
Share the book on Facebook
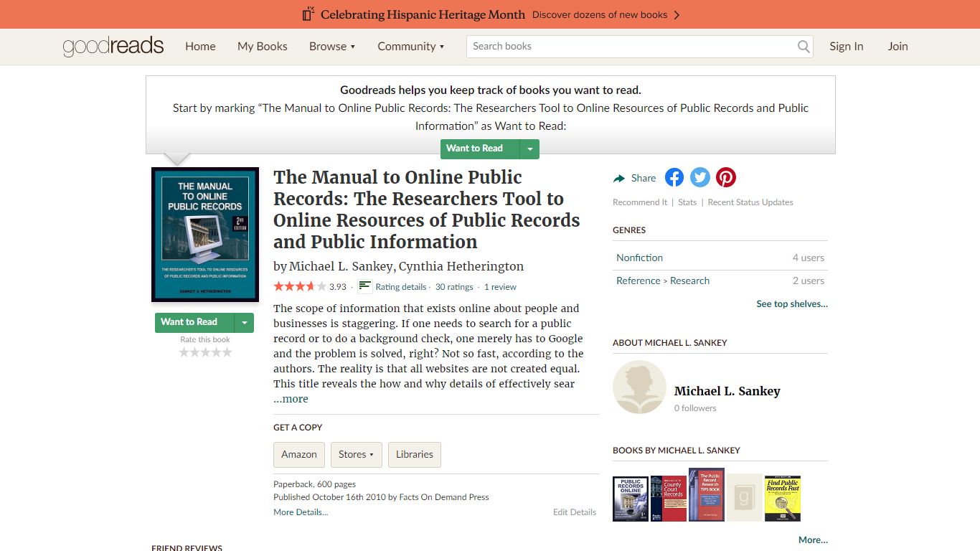pyautogui.click(x=674, y=177)
